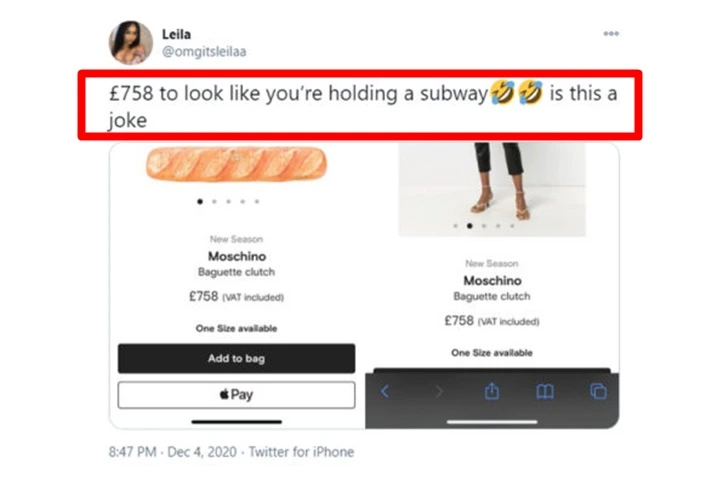
Task: Click the black Add to bag button
Action: click(x=236, y=358)
